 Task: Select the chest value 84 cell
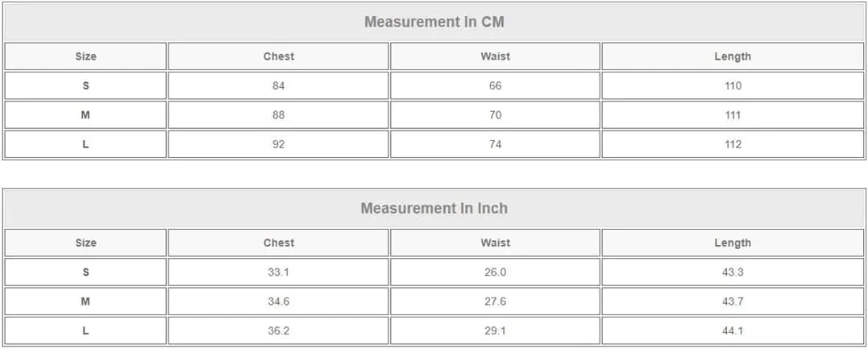pos(278,86)
